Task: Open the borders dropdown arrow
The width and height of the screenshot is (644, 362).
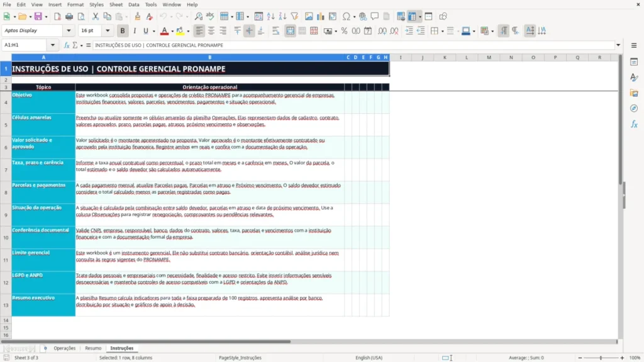Action: click(442, 31)
